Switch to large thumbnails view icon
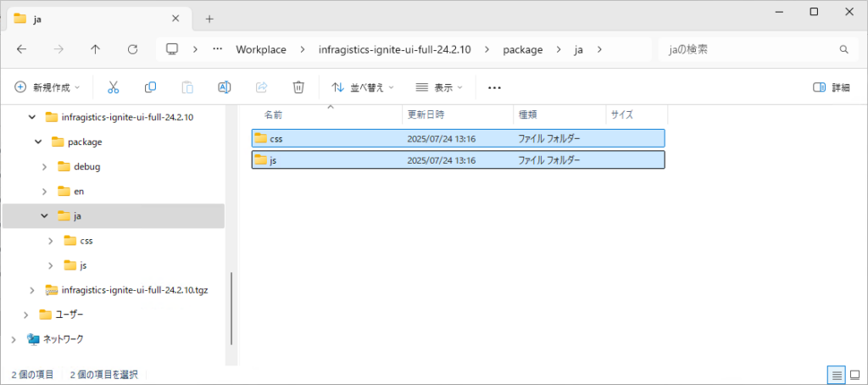Image resolution: width=868 pixels, height=385 pixels. [x=854, y=375]
